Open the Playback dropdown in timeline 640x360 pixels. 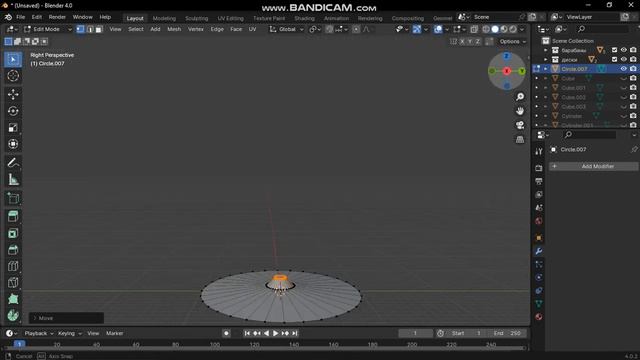38,333
